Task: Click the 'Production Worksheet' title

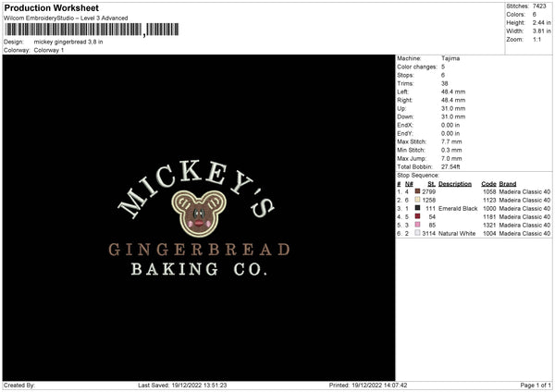Action: click(x=51, y=7)
